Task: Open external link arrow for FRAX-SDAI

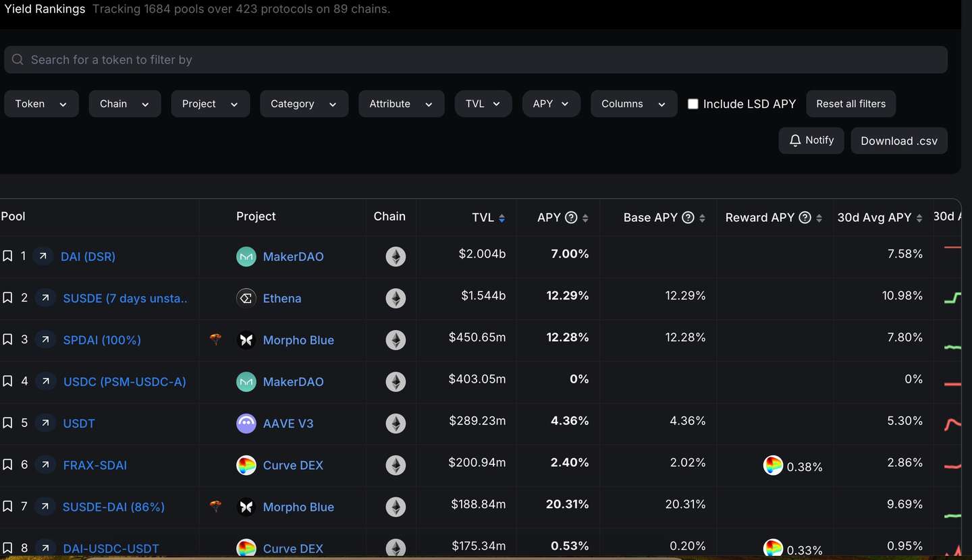Action: 45,466
